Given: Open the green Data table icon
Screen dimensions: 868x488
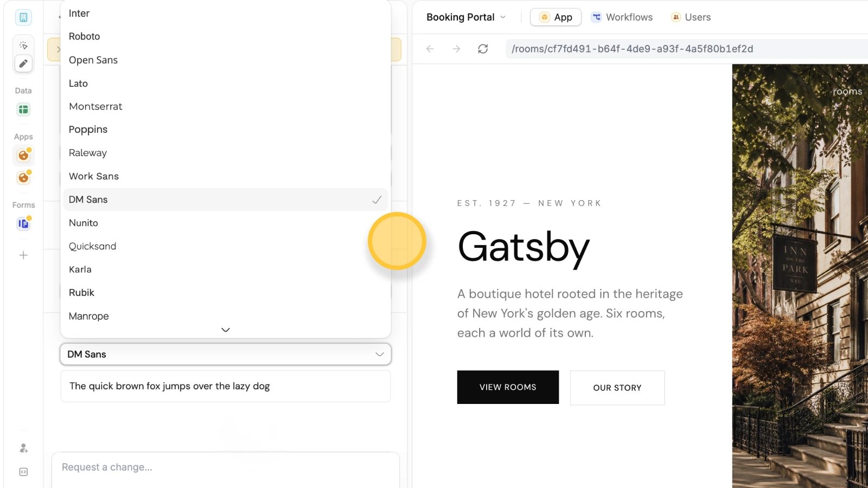Looking at the screenshot, I should point(23,110).
